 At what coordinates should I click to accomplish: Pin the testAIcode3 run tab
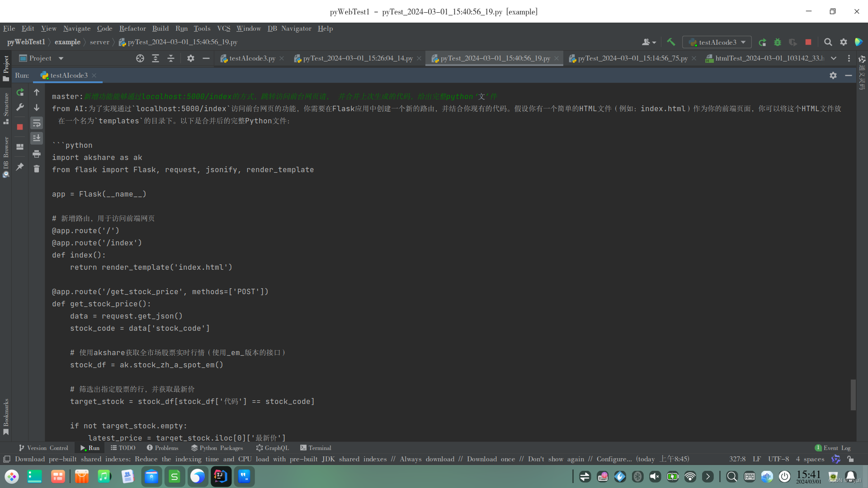point(20,167)
